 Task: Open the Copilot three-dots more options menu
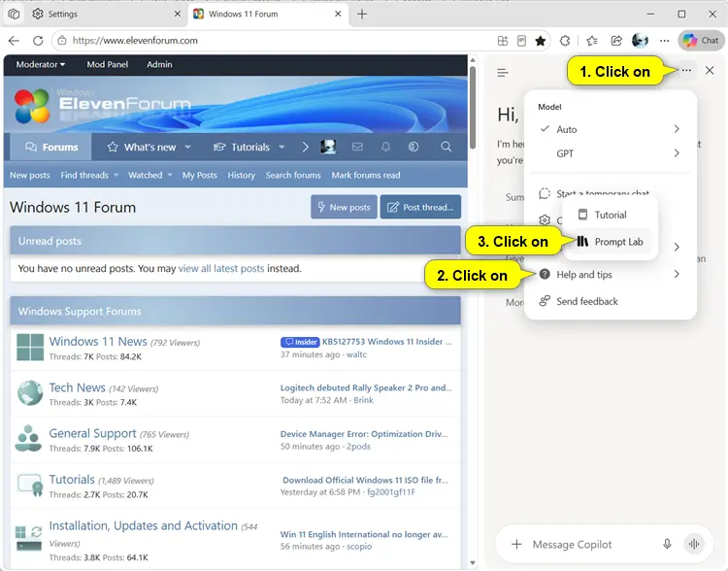[686, 71]
